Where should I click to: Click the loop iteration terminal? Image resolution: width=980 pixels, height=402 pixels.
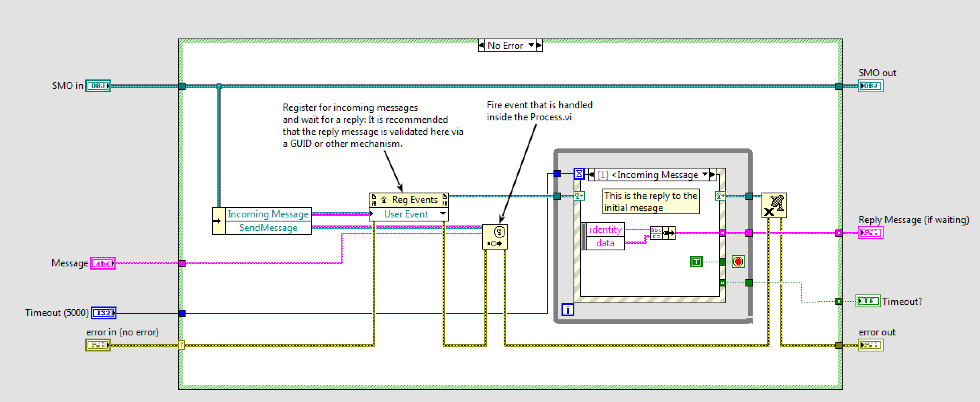[x=568, y=310]
